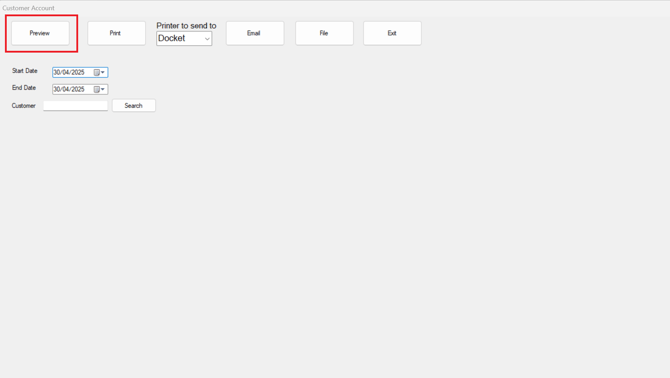Click the Start Date label

25,71
